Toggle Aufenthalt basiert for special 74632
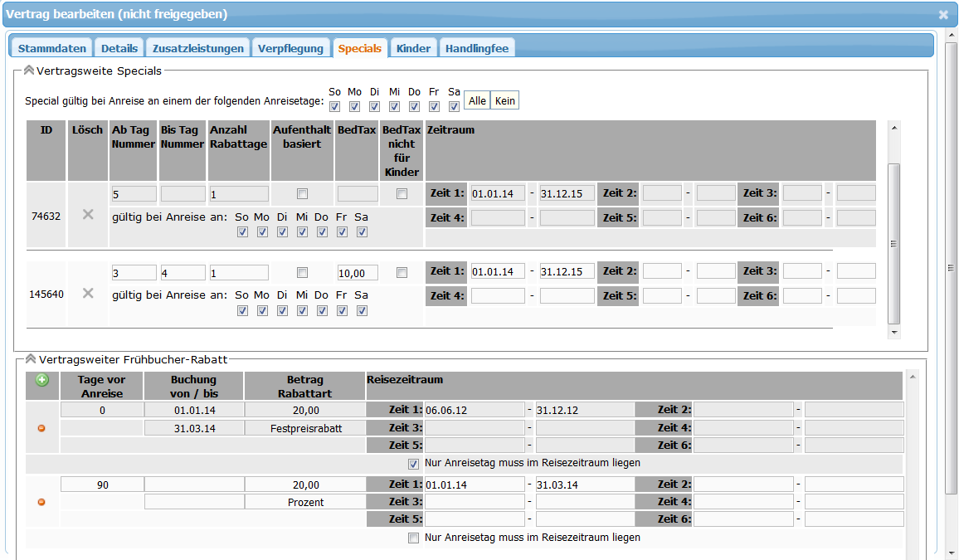 [x=302, y=194]
